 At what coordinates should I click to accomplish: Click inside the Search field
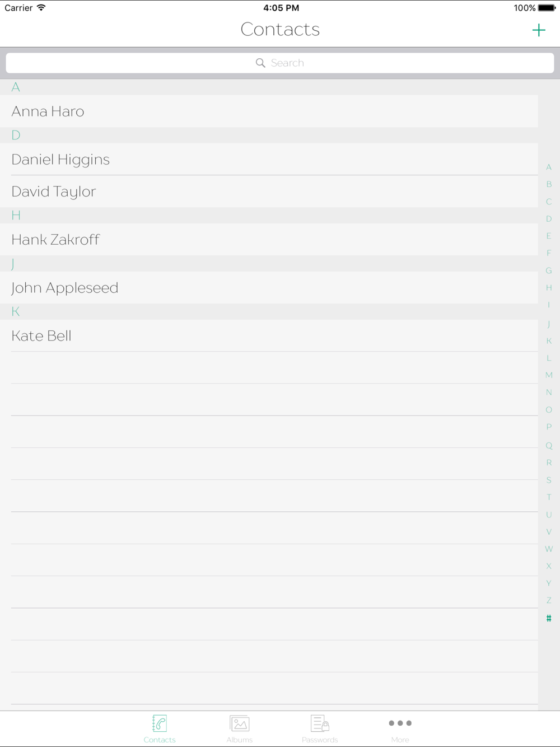280,63
